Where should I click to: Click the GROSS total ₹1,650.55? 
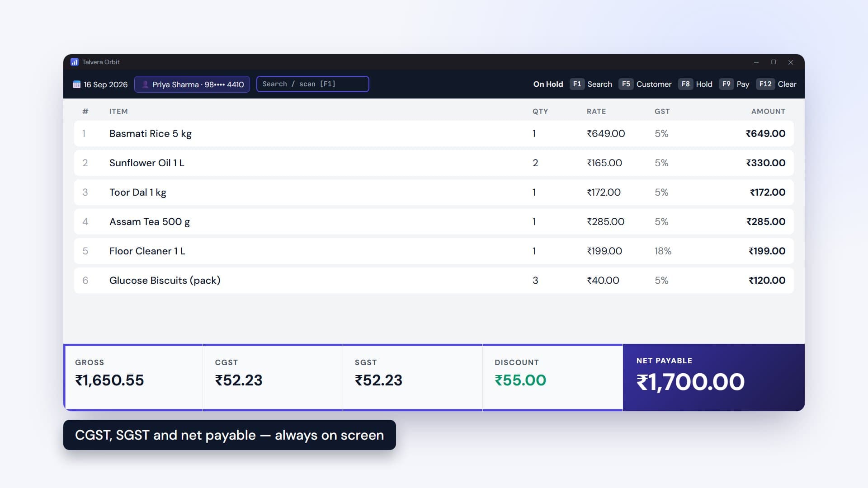[109, 380]
